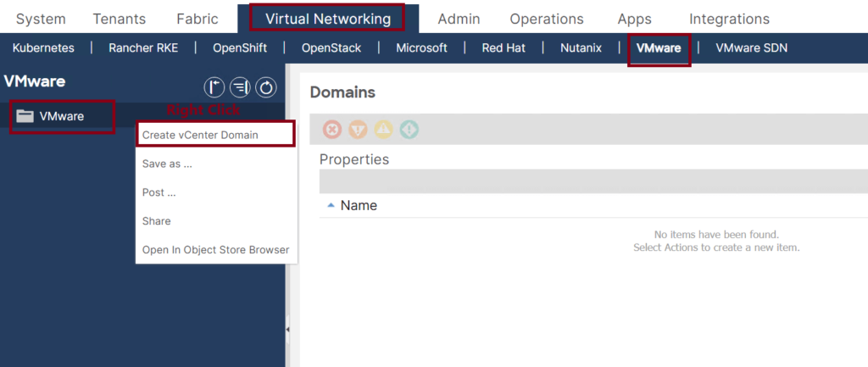Click the No items have been found message
Image resolution: width=868 pixels, height=367 pixels.
click(x=716, y=235)
